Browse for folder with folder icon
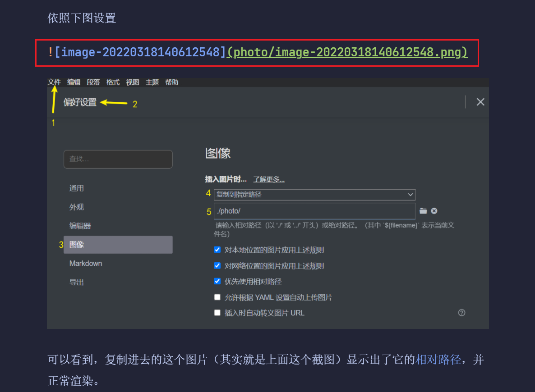This screenshot has height=392, width=535. pos(423,211)
